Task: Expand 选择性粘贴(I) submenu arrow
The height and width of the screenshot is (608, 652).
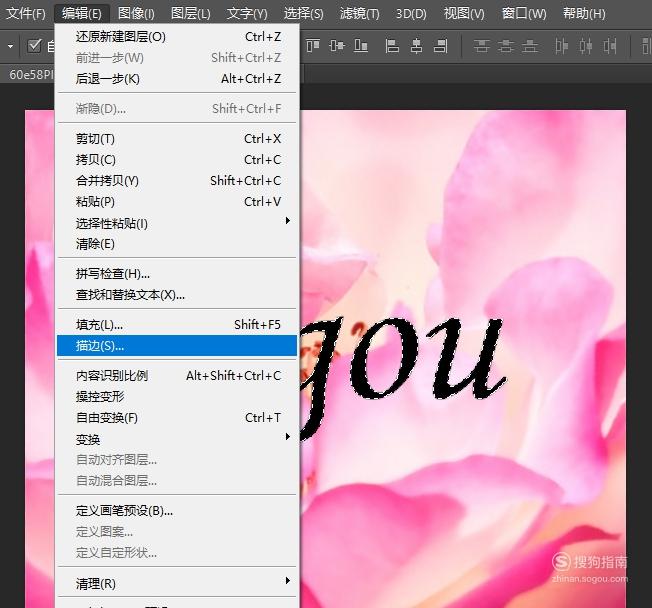Action: point(287,221)
